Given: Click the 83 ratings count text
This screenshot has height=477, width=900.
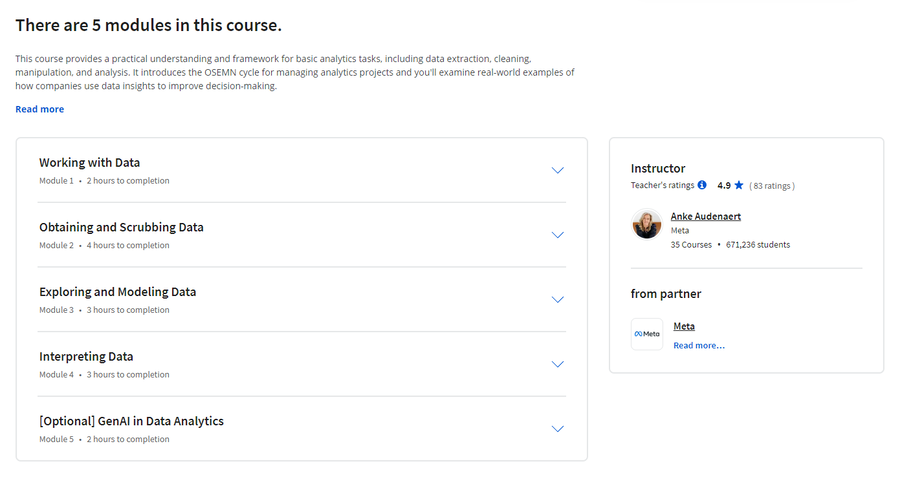Looking at the screenshot, I should [x=772, y=186].
